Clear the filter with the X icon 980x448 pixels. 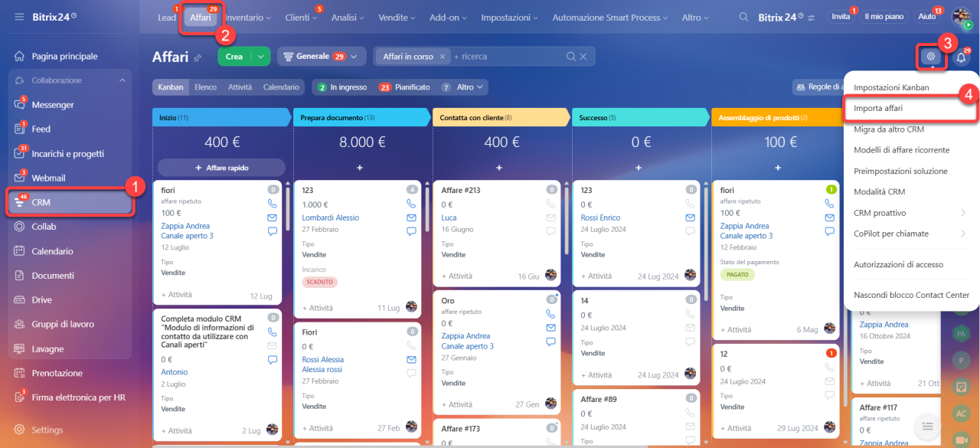tap(583, 56)
